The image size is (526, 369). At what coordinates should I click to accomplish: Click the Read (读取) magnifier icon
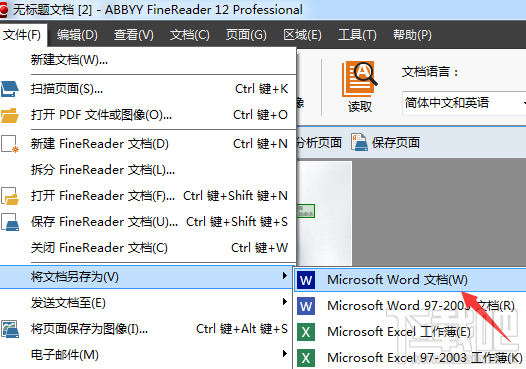(360, 78)
